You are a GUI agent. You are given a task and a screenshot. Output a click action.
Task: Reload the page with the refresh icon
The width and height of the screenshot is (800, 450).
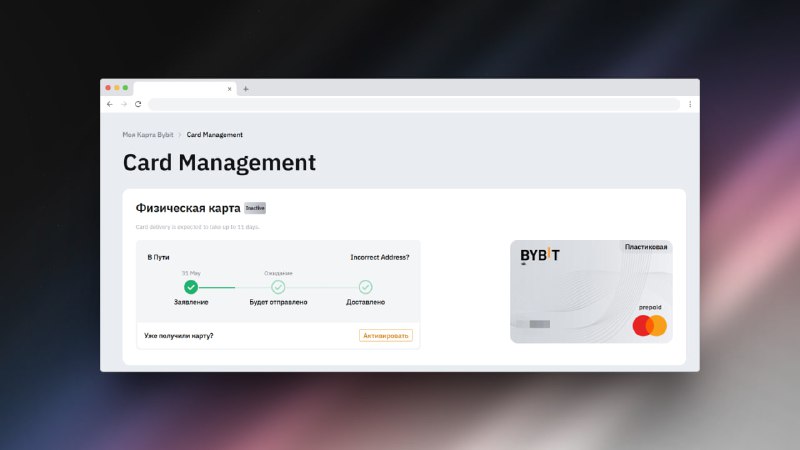tap(138, 104)
